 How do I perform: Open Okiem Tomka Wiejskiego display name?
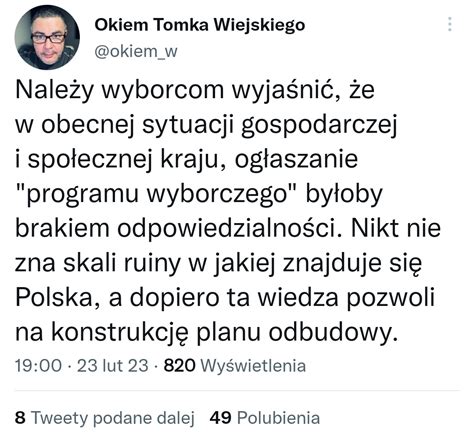[x=200, y=25]
